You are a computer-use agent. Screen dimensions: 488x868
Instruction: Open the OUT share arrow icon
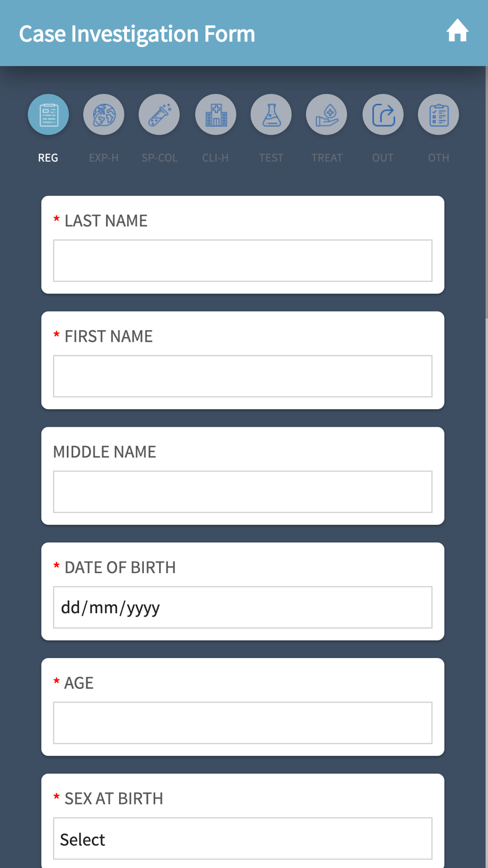point(383,115)
